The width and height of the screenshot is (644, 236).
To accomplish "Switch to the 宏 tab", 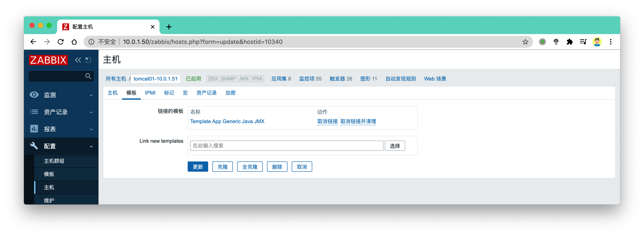I will pos(185,93).
